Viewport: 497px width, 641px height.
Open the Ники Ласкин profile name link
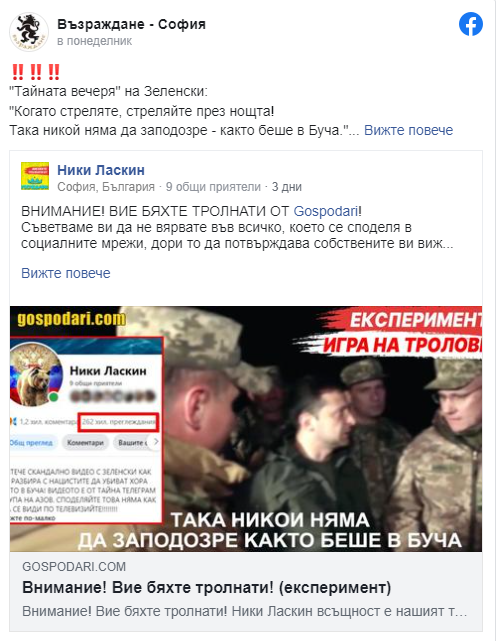(x=101, y=170)
